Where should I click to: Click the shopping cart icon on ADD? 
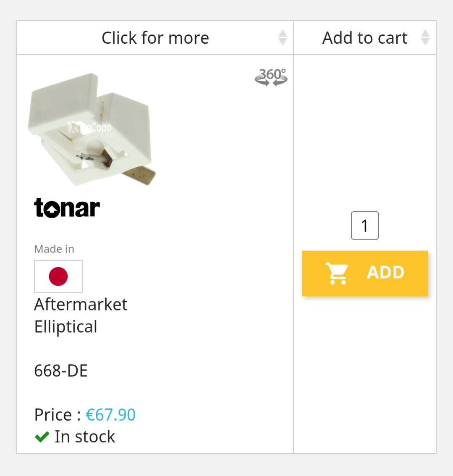pos(338,274)
